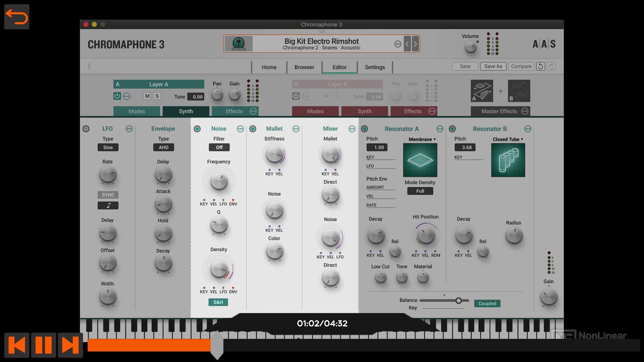
Task: Click the Layer A Tune value field
Action: click(196, 97)
